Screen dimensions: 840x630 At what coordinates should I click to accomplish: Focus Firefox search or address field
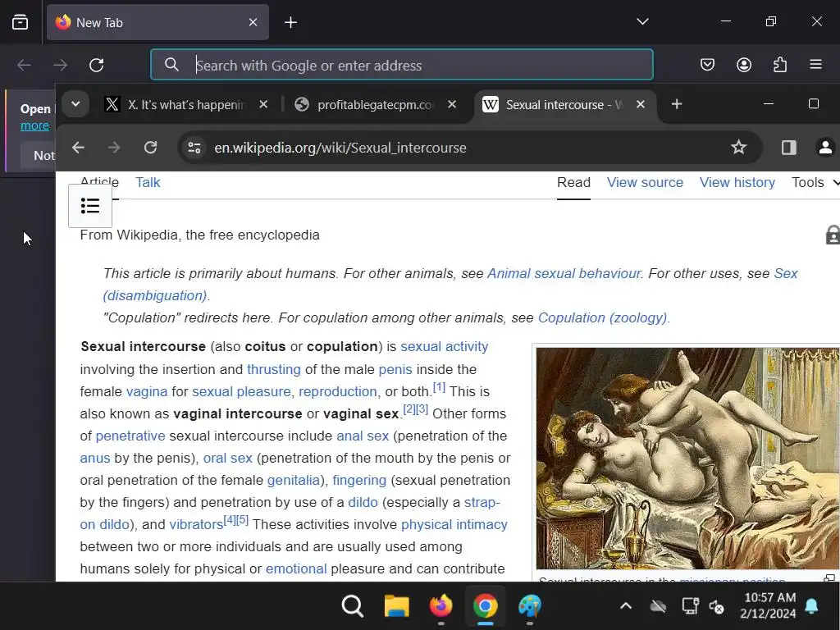pyautogui.click(x=402, y=65)
